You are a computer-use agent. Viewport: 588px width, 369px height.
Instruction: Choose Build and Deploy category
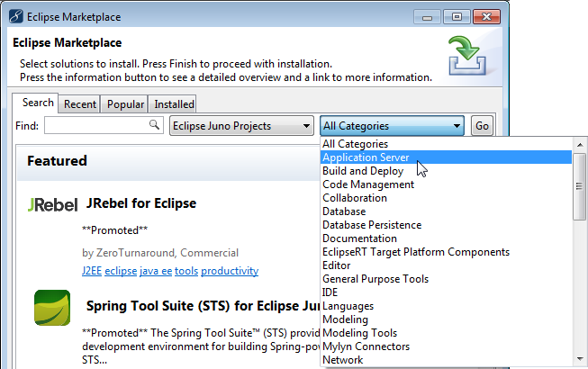(x=363, y=171)
